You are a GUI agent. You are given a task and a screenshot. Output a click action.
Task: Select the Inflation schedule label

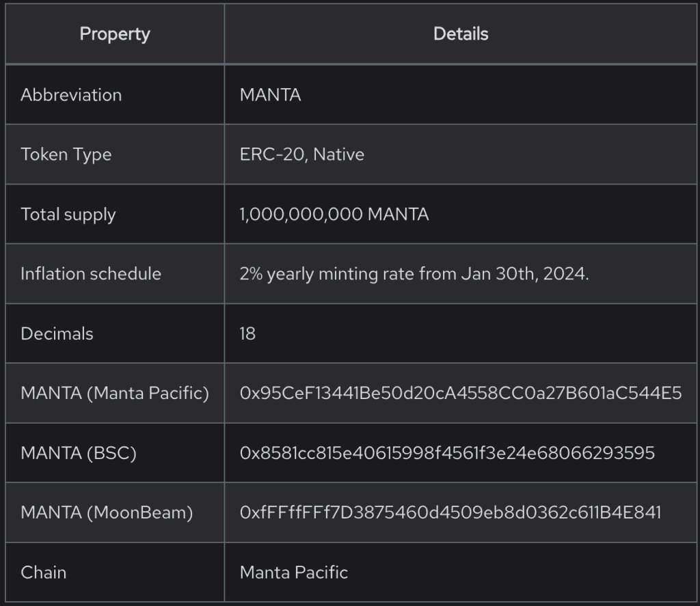point(91,274)
